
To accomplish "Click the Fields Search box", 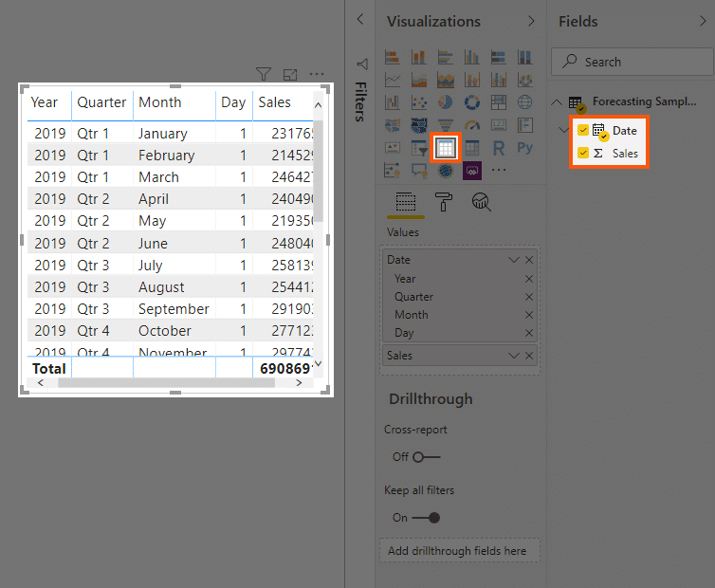I will coord(632,62).
